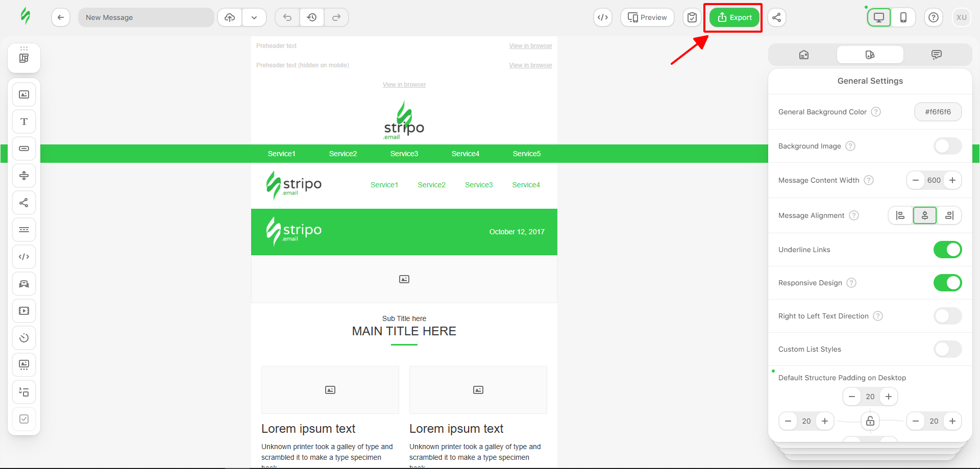The image size is (980, 469).
Task: Select the HTML code block in sidebar
Action: (x=24, y=257)
